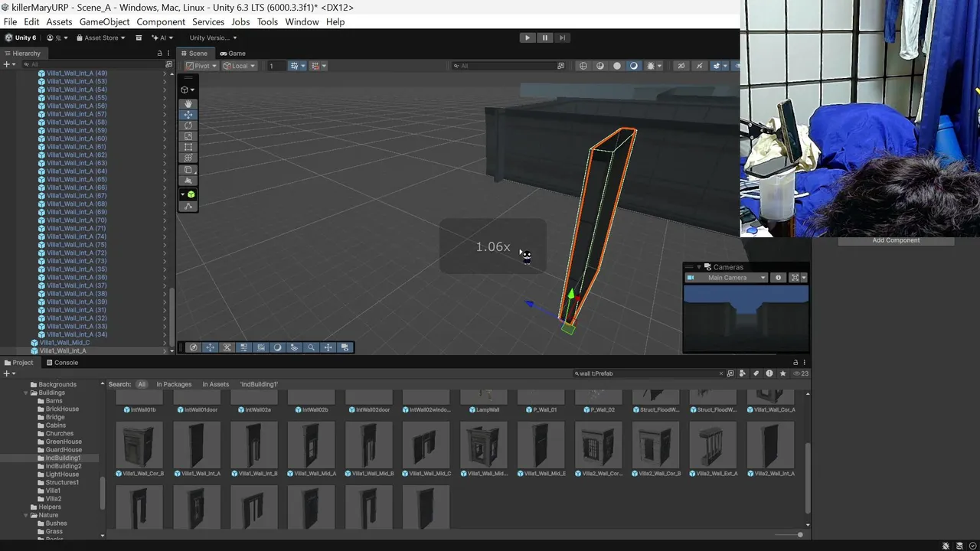Open the Main Camera dropdown in Cameras overlay
The image size is (980, 551).
click(x=727, y=278)
